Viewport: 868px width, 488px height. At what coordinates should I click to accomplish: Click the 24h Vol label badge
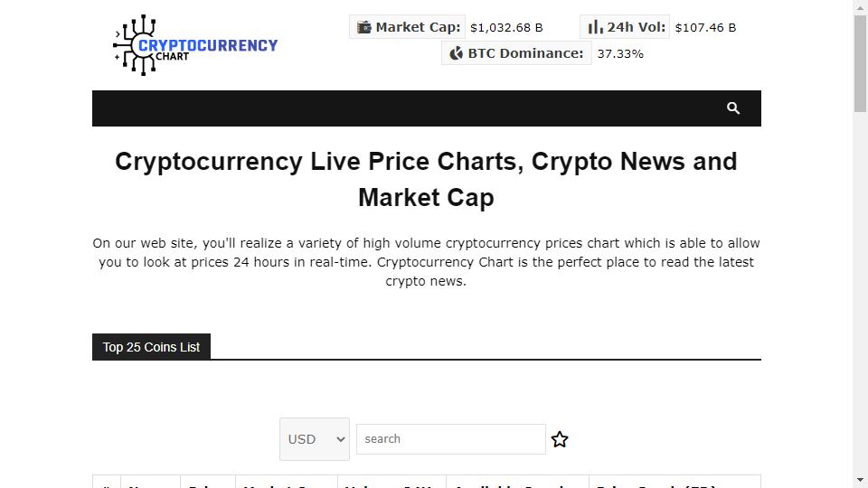625,27
